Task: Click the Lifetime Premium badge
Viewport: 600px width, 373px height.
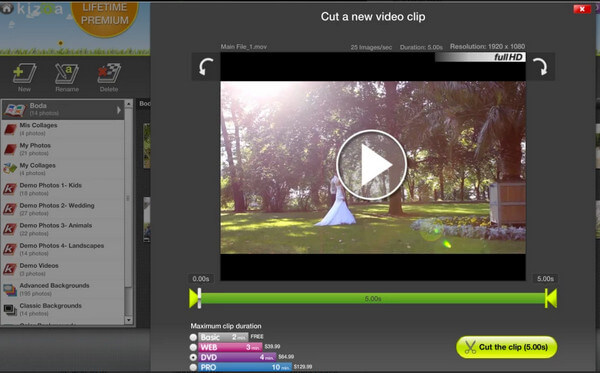Action: tap(104, 17)
